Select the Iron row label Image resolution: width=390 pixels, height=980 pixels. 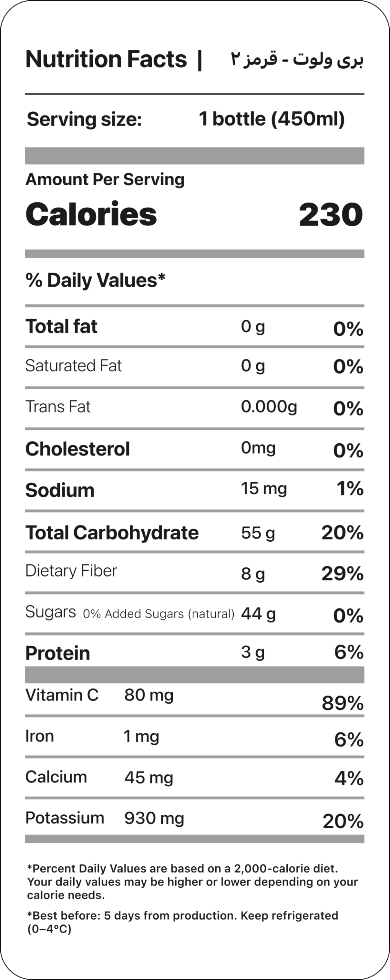click(x=39, y=736)
